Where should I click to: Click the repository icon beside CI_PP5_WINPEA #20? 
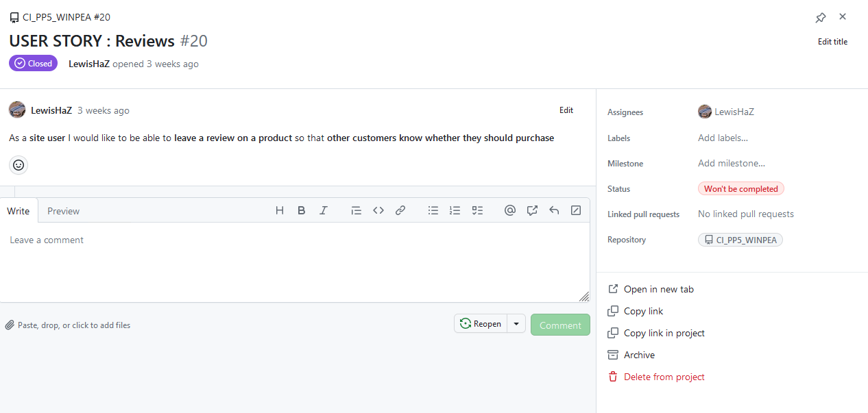(14, 17)
